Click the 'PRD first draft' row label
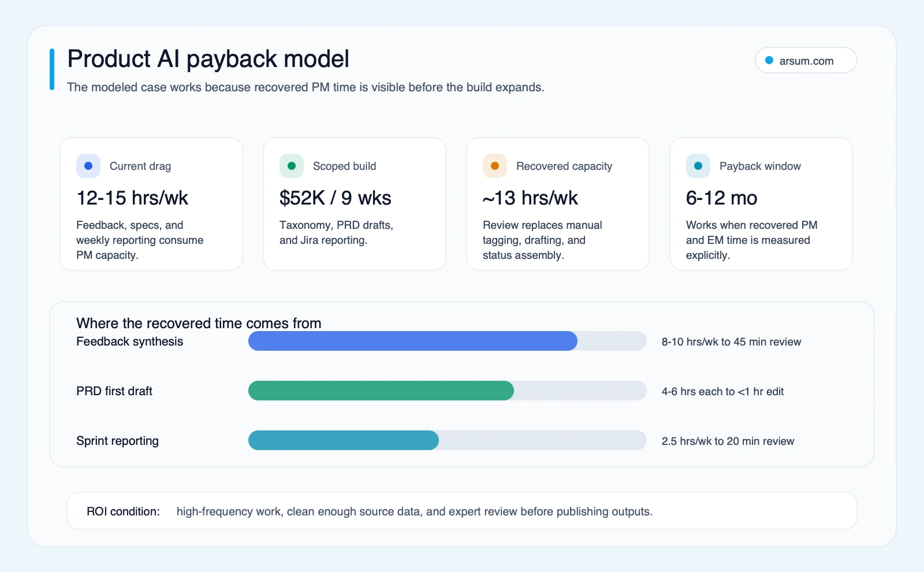This screenshot has height=572, width=924. click(114, 391)
